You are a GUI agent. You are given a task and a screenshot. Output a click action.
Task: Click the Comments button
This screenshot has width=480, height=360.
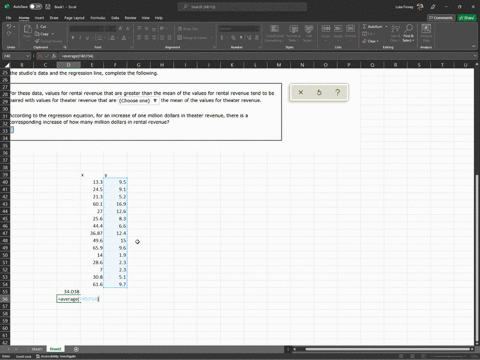click(440, 18)
